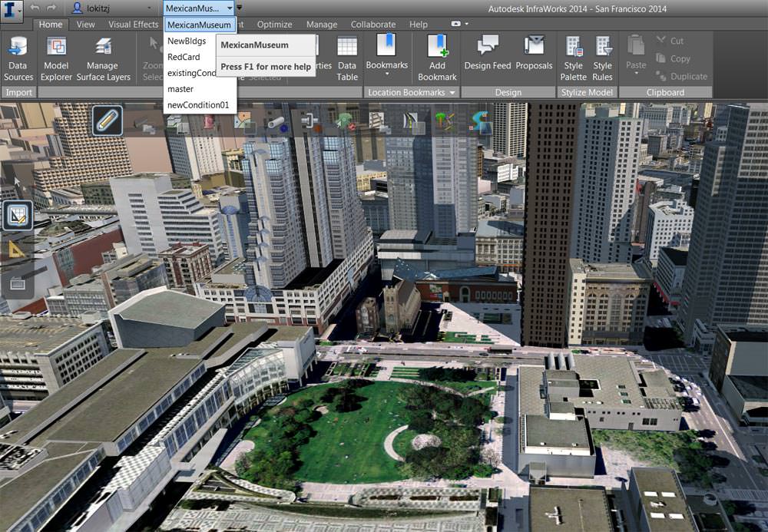Click the Undo arrow in the title bar
Screen dimensions: 768x532
tap(35, 8)
